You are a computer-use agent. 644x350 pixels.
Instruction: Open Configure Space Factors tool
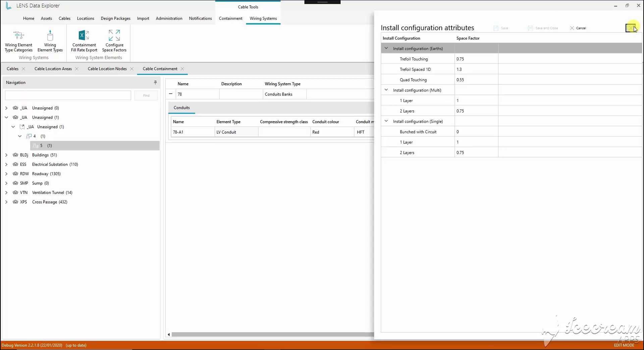(114, 41)
